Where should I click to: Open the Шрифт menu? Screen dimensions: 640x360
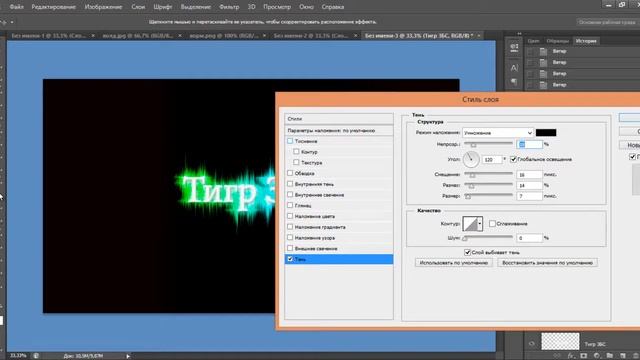point(162,7)
